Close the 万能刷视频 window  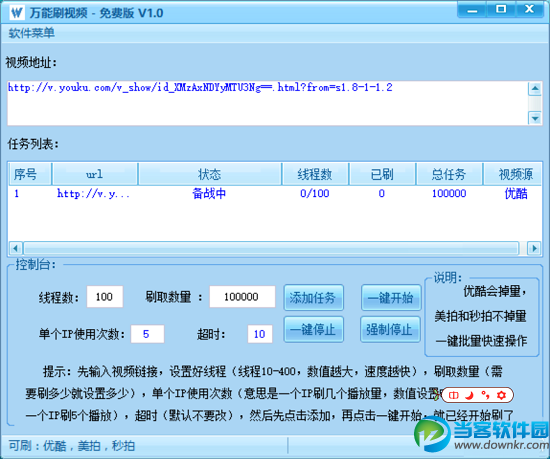pos(530,9)
